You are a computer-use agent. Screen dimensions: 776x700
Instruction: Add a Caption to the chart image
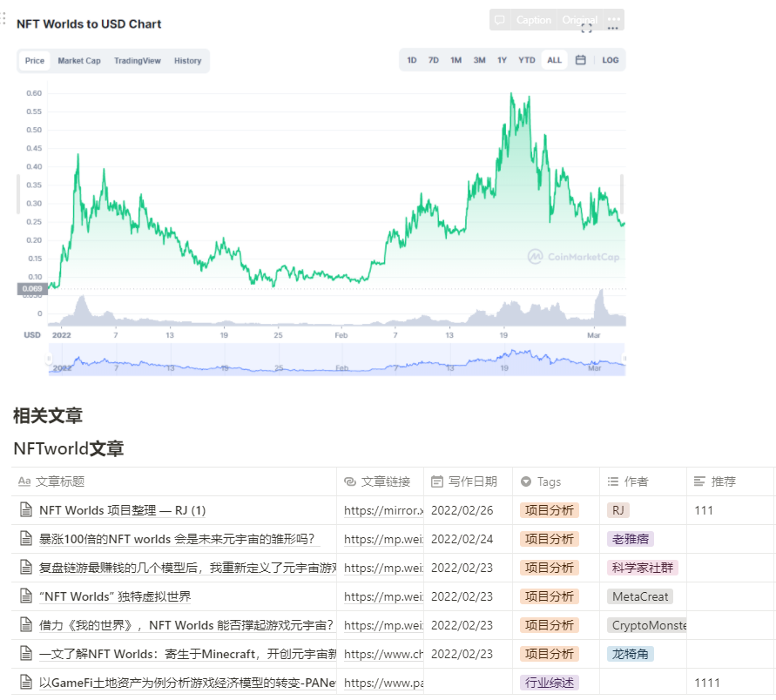tap(534, 20)
